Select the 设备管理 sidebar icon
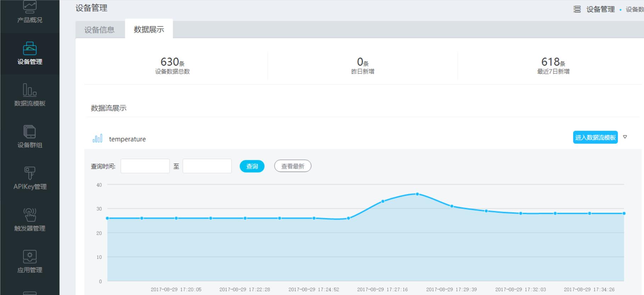This screenshot has width=644, height=295. coord(30,49)
